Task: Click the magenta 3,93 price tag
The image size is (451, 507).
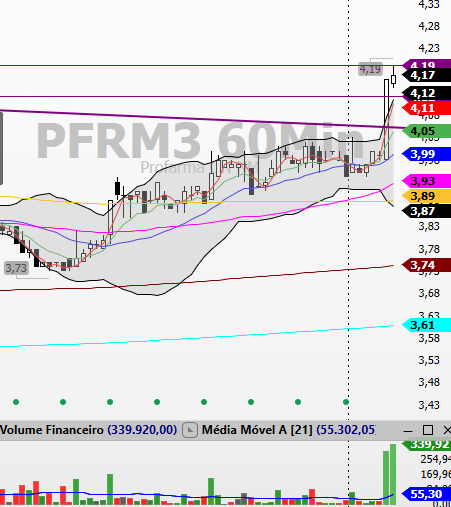Action: point(427,181)
